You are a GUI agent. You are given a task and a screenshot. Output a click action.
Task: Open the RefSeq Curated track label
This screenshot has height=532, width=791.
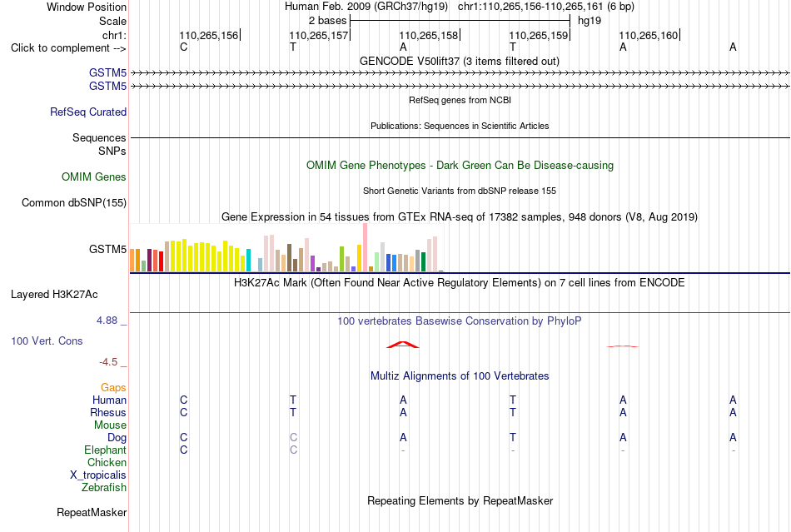pos(87,112)
